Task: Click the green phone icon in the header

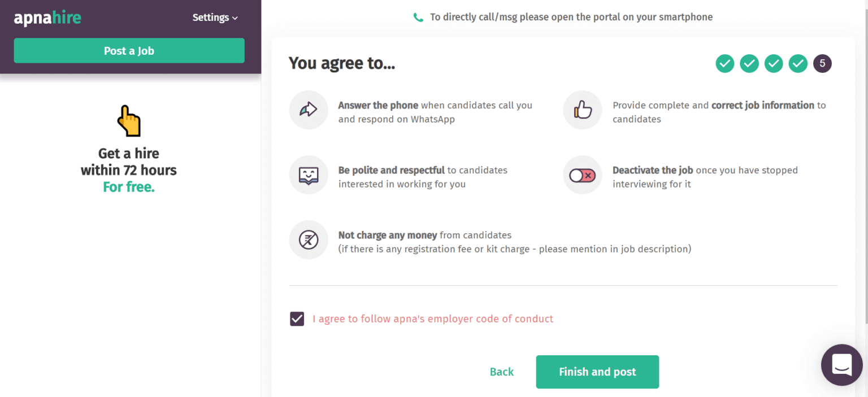Action: click(x=418, y=17)
